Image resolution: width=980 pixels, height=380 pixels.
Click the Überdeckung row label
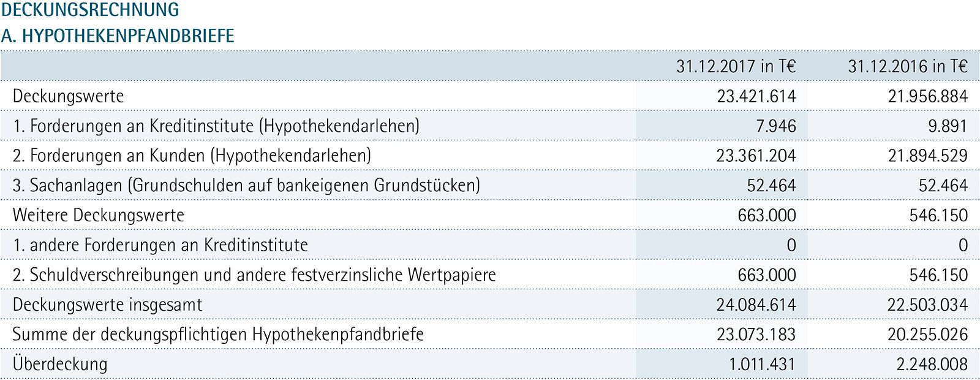(x=59, y=364)
